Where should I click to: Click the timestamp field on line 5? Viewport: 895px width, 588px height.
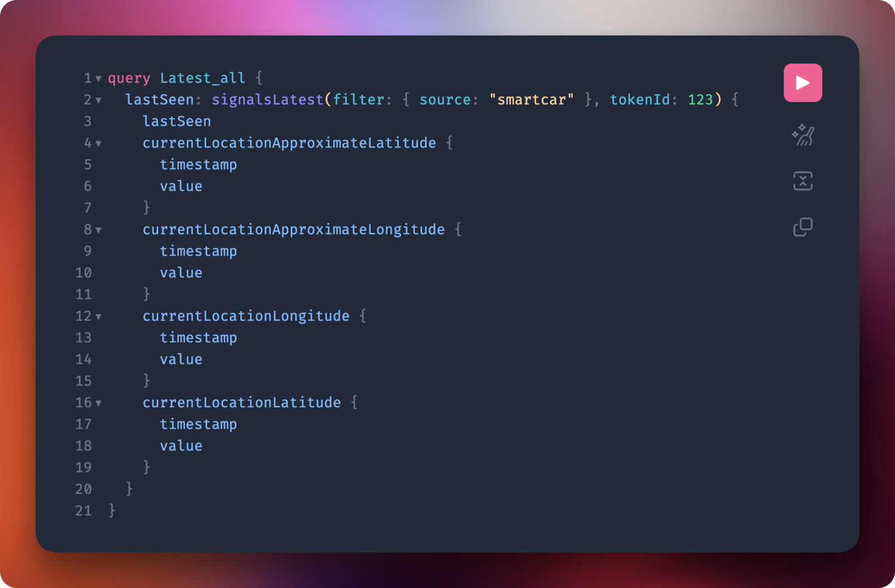click(x=199, y=165)
